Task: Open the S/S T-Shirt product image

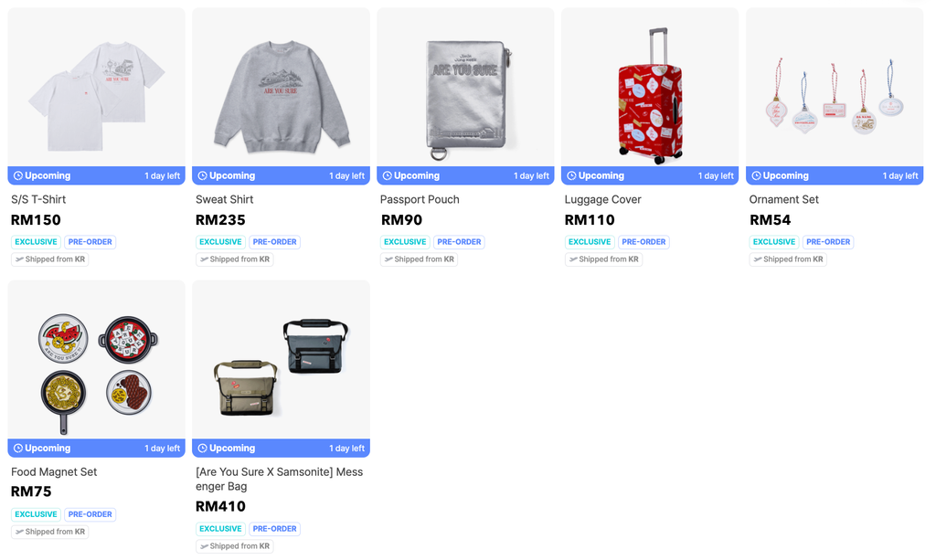Action: pyautogui.click(x=96, y=87)
